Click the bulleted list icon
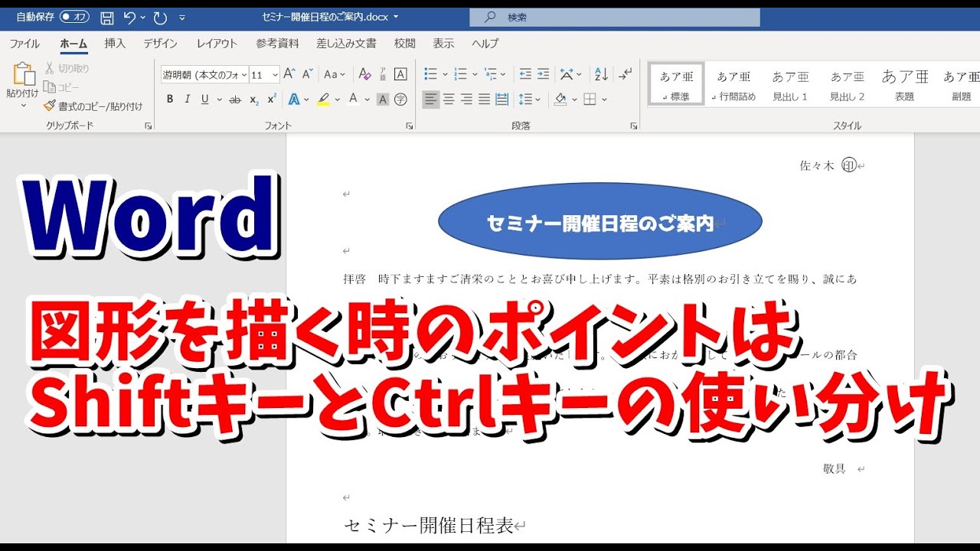Screen dimensions: 980x551 tap(430, 74)
